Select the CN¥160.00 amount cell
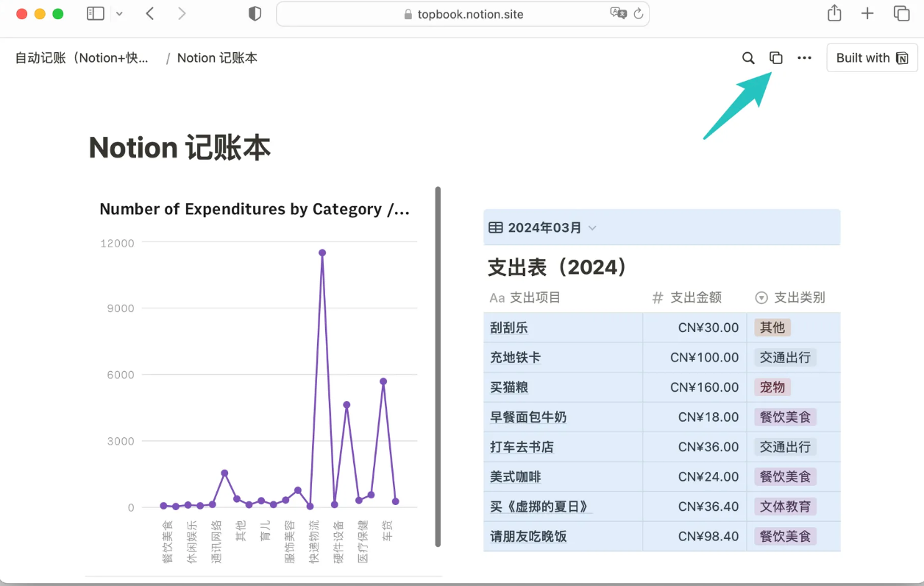 click(694, 387)
